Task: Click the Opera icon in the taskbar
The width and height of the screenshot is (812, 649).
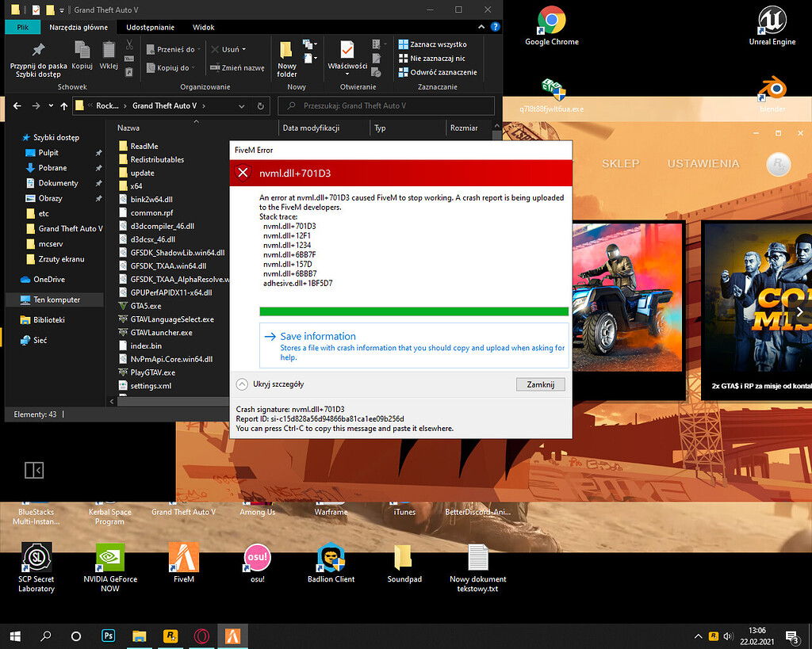Action: (201, 636)
